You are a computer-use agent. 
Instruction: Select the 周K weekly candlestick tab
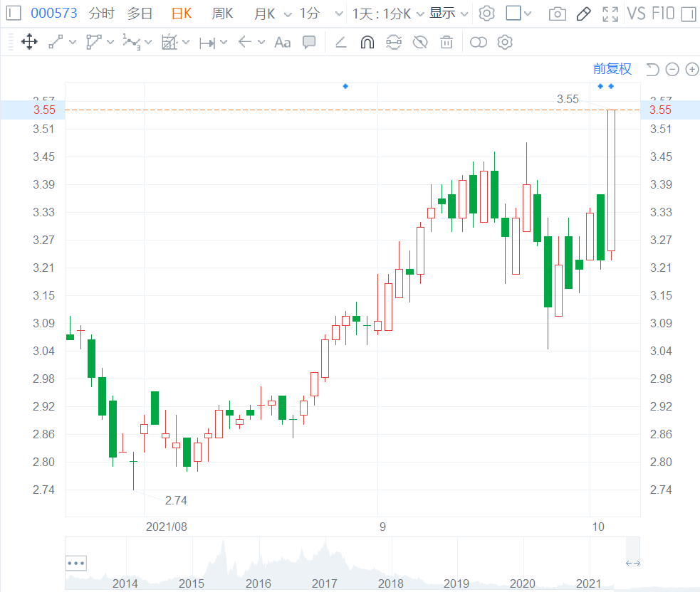(222, 14)
